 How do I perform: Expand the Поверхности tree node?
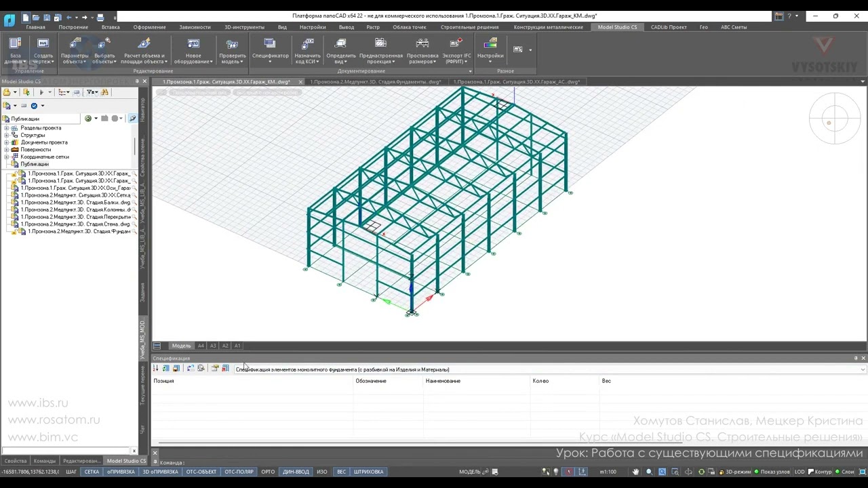[7, 150]
